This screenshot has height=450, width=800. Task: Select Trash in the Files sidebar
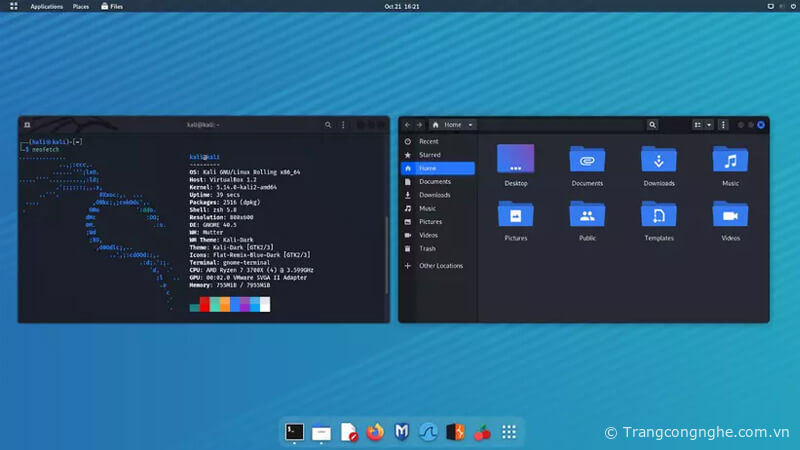(427, 248)
